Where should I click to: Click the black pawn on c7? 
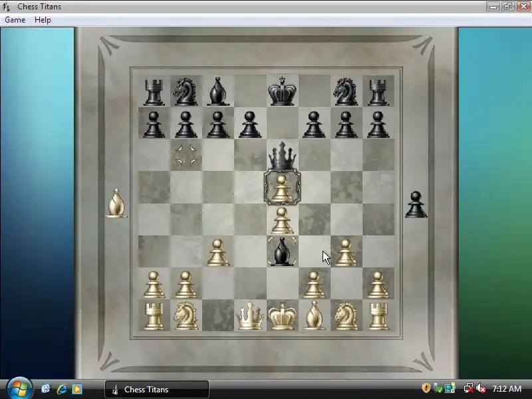coord(217,124)
